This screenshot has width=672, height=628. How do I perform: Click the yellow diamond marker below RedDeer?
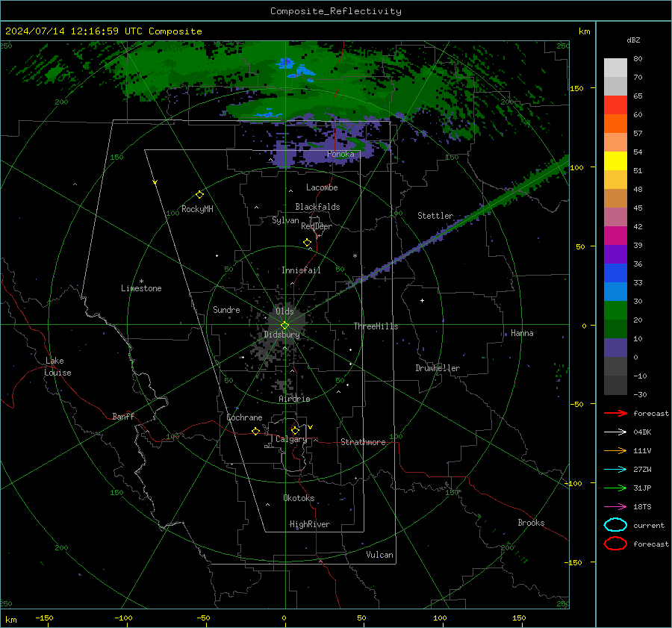307,243
